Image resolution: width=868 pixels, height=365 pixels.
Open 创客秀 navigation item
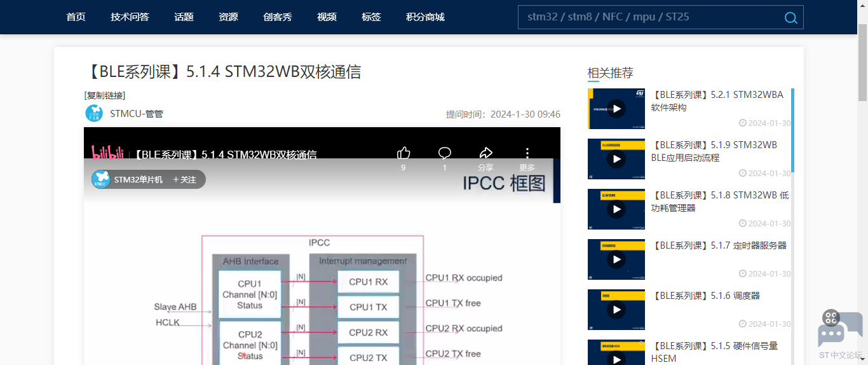pyautogui.click(x=277, y=17)
